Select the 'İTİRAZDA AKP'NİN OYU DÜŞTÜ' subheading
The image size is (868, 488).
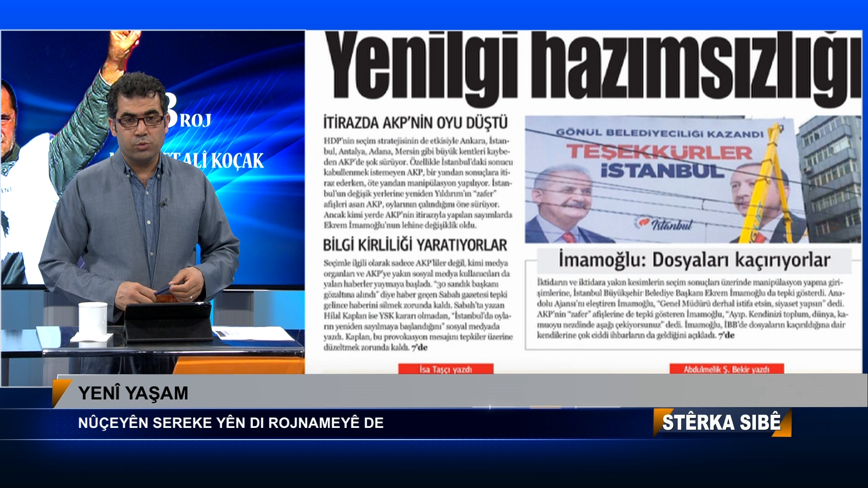[x=415, y=122]
